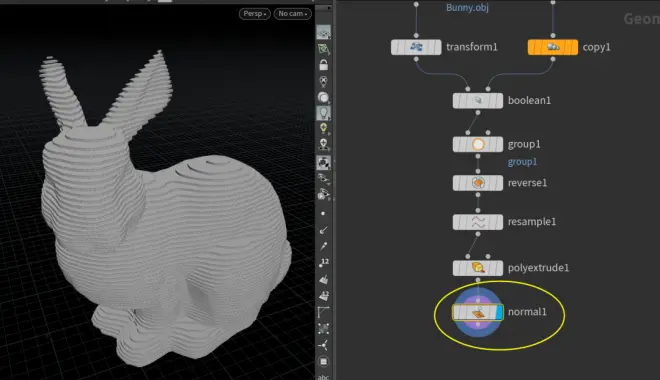Viewport: 660px width, 380px height.
Task: Click the right input connector of boolean1
Action: [x=488, y=89]
